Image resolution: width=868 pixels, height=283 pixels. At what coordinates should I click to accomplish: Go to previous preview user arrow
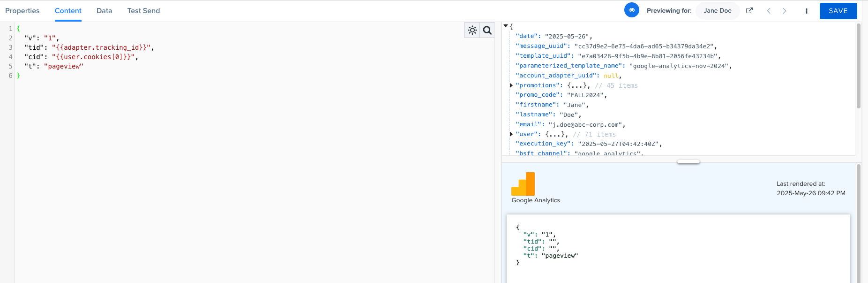769,11
